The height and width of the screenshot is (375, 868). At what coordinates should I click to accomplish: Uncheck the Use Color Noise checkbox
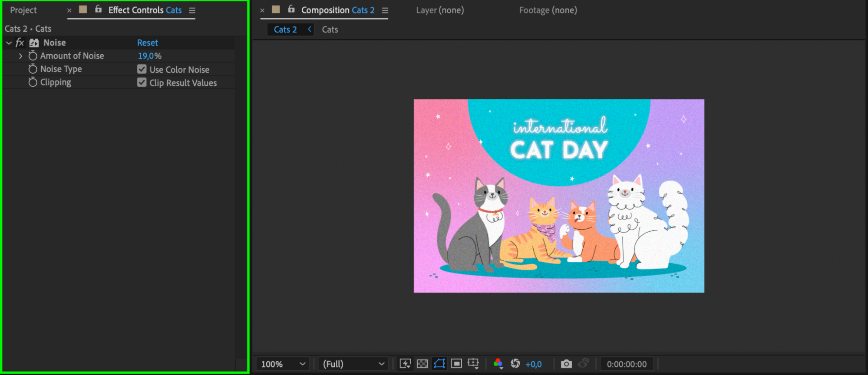pyautogui.click(x=142, y=69)
